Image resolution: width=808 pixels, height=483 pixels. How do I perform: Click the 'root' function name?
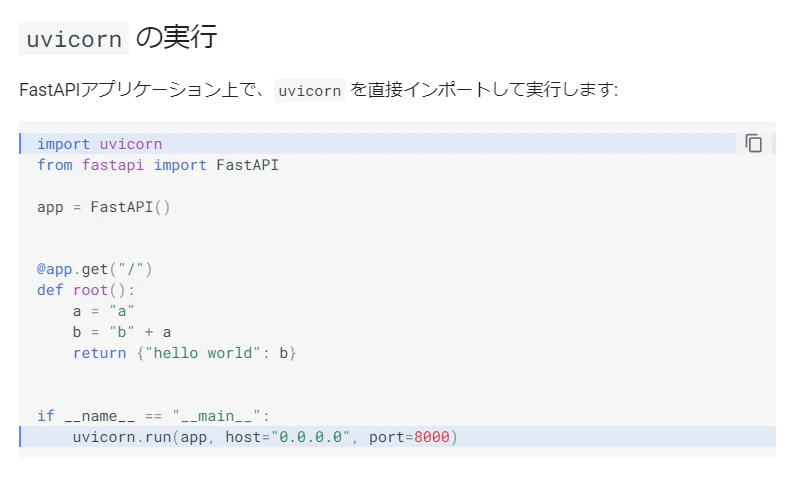click(90, 290)
